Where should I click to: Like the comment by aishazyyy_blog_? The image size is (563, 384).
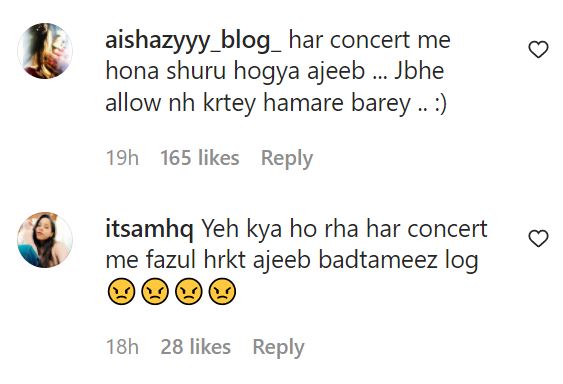(538, 49)
